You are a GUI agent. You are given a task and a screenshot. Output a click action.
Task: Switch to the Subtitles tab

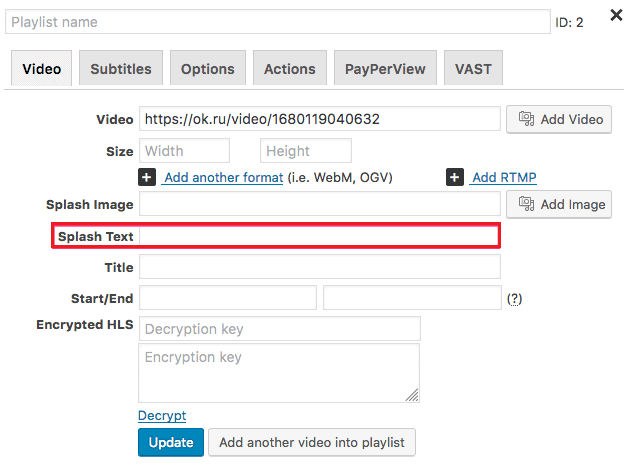point(121,68)
